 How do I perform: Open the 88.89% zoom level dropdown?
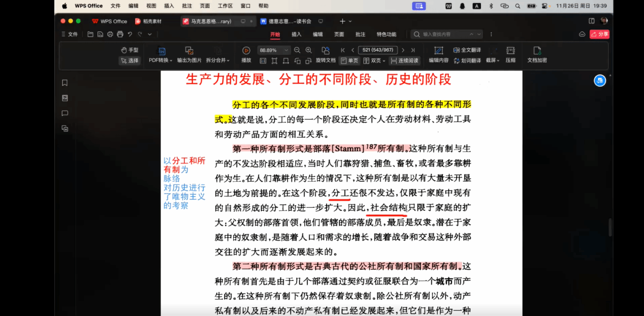click(286, 50)
